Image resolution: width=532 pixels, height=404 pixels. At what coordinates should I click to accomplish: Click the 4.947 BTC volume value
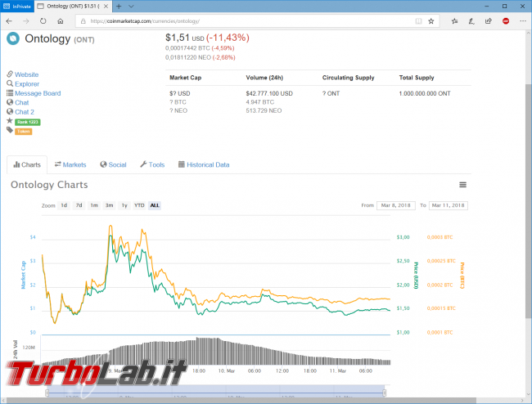(x=260, y=102)
